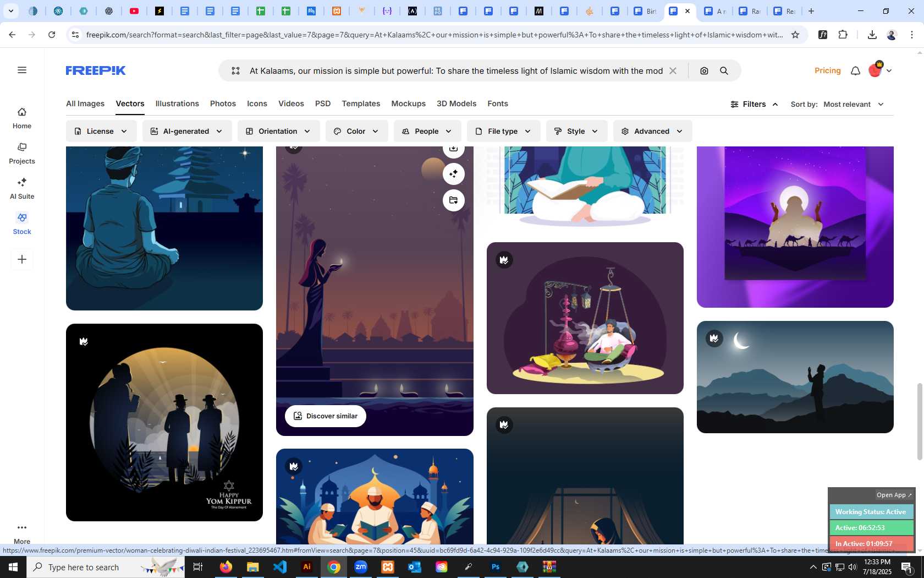Expand the AI-generated filter

point(187,131)
